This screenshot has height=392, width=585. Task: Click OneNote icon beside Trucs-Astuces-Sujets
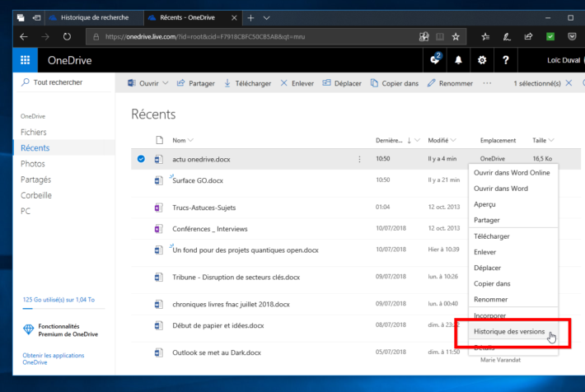point(158,208)
